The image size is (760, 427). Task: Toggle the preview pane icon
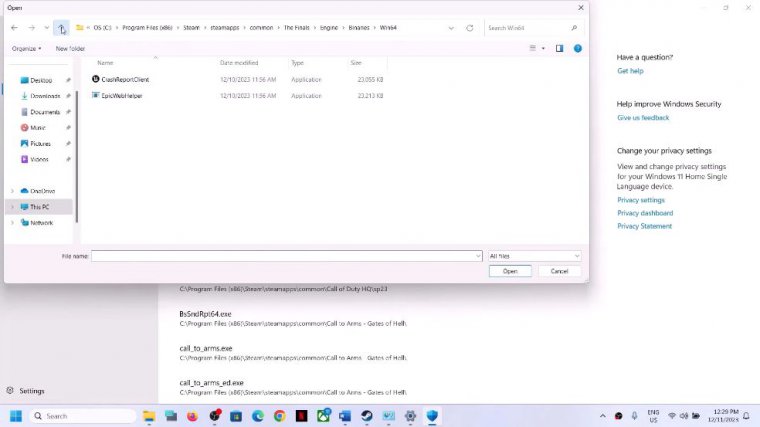559,48
